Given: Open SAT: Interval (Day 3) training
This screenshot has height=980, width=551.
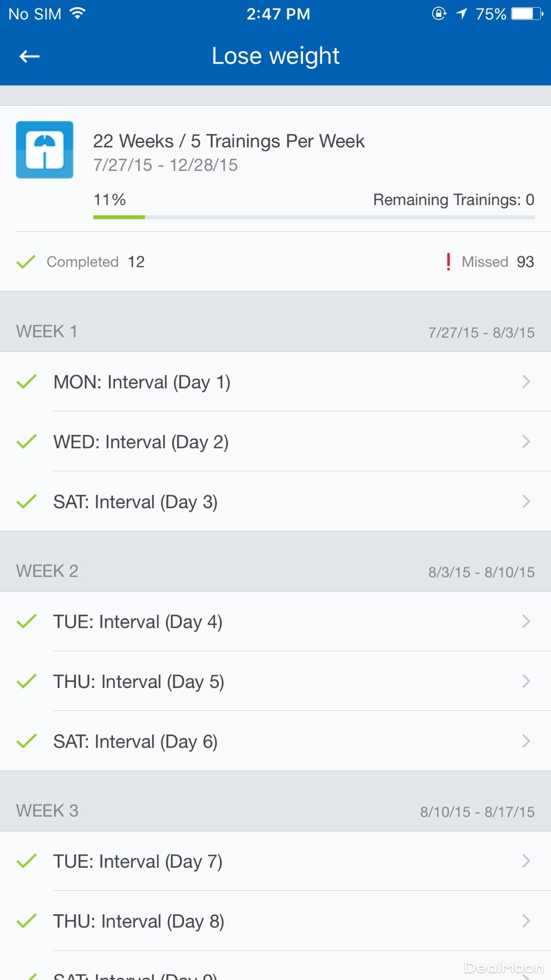Looking at the screenshot, I should click(136, 502).
